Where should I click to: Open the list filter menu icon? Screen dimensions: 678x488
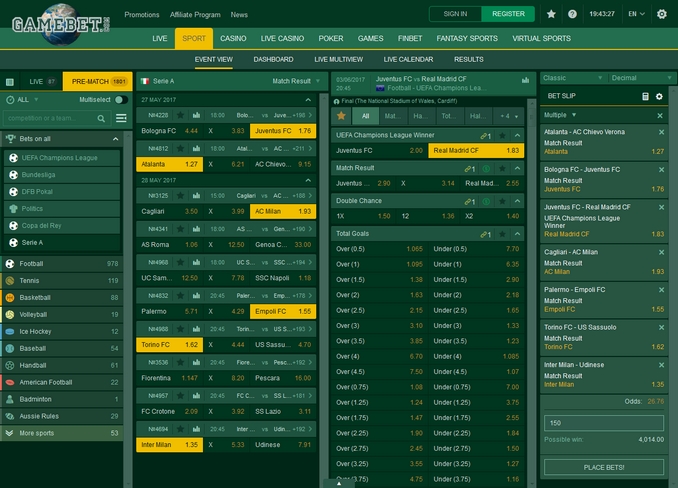tap(121, 118)
